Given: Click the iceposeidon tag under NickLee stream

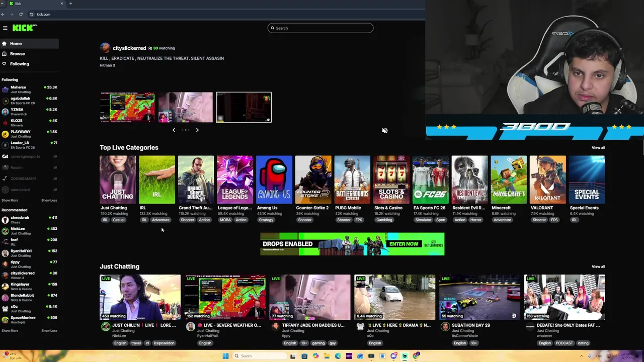Looking at the screenshot, I should 164,343.
